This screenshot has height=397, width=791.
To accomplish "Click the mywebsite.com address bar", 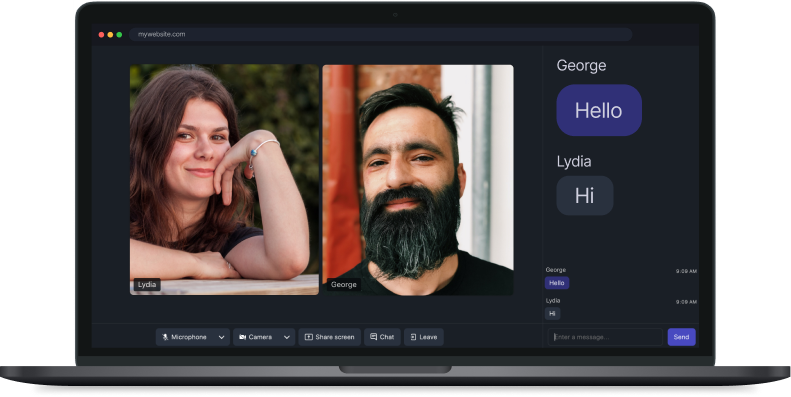I will coord(380,34).
